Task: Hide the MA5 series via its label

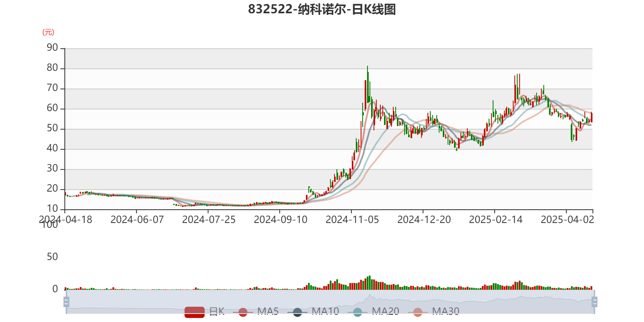Action: tap(268, 311)
